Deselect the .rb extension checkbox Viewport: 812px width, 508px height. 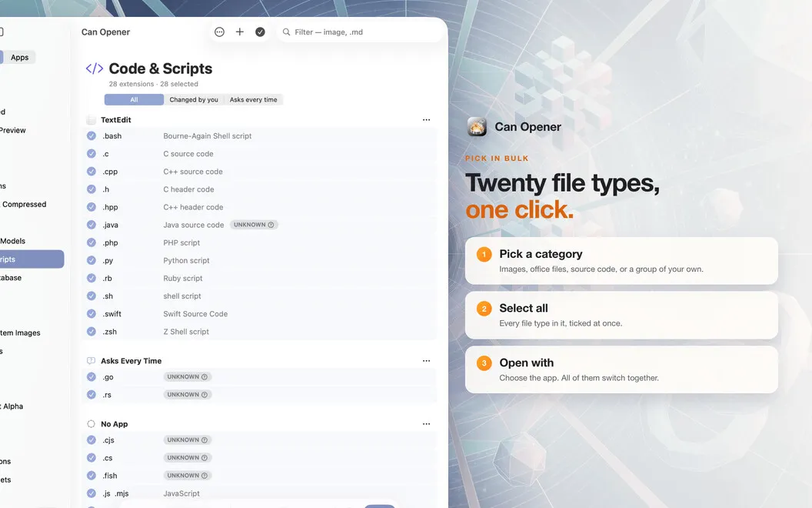click(x=92, y=278)
